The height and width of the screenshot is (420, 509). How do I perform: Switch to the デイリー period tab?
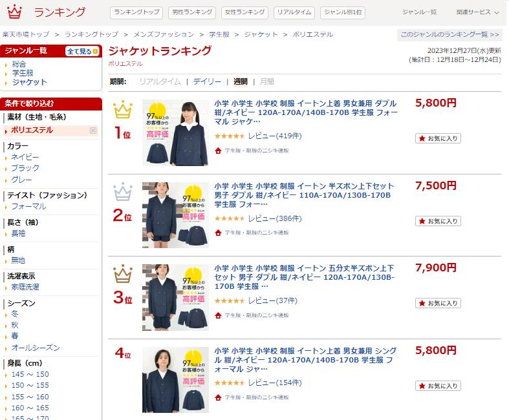(207, 81)
